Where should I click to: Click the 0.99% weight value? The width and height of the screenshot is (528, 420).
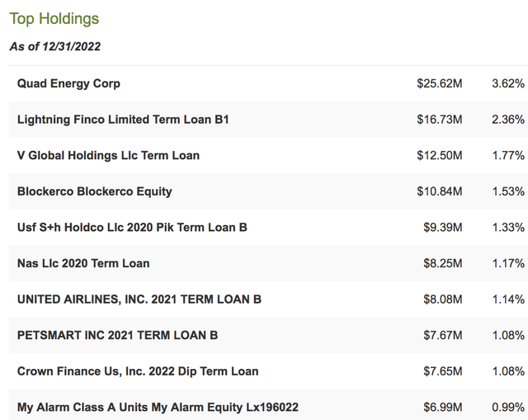pyautogui.click(x=508, y=408)
